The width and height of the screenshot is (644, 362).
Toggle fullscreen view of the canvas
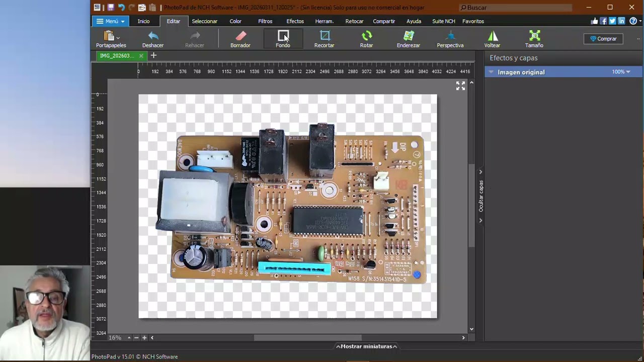tap(460, 86)
